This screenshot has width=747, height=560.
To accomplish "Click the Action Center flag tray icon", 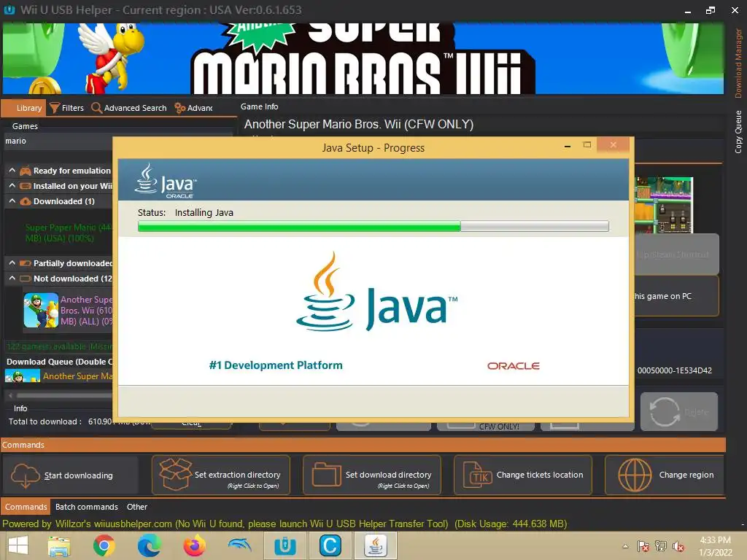I will 643,546.
